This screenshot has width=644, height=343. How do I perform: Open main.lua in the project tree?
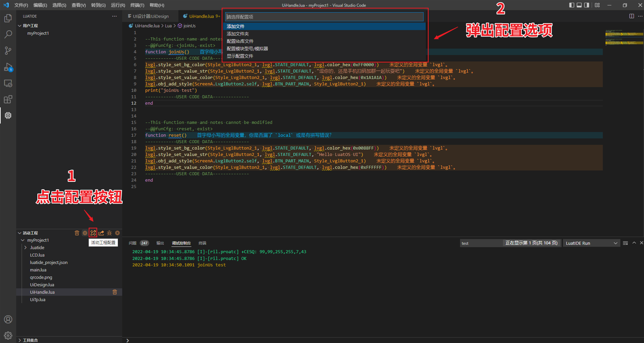tap(38, 270)
